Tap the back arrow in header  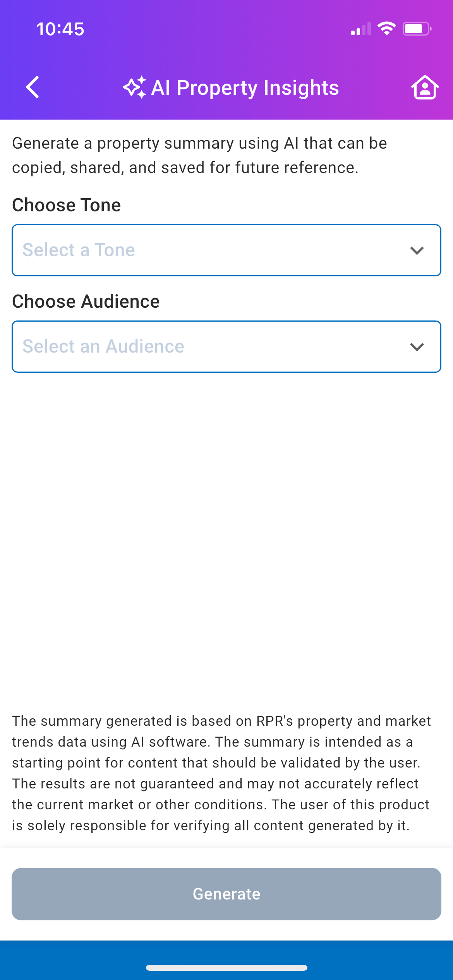point(33,87)
